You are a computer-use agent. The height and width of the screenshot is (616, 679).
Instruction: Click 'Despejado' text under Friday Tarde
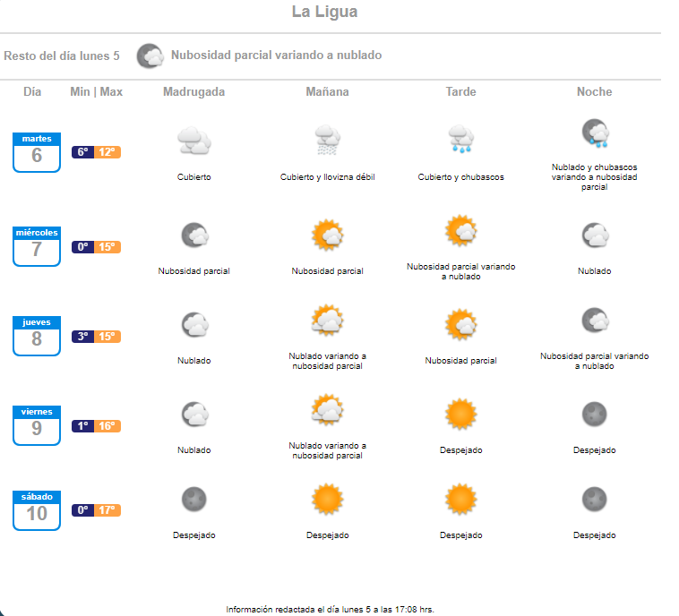(460, 450)
